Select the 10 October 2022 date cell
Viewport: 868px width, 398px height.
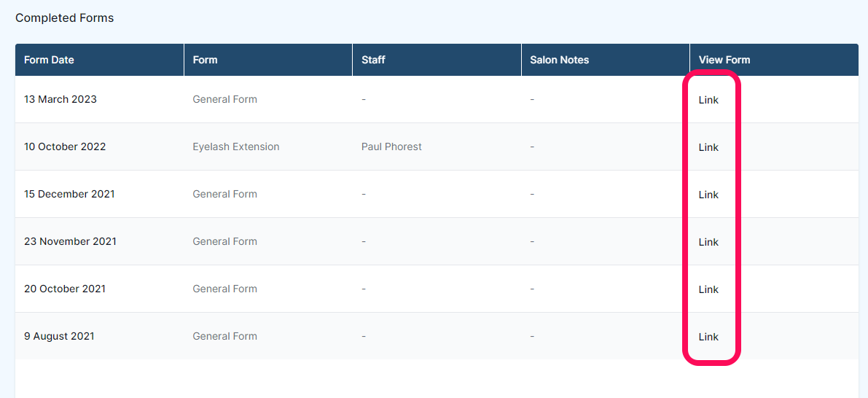point(65,147)
